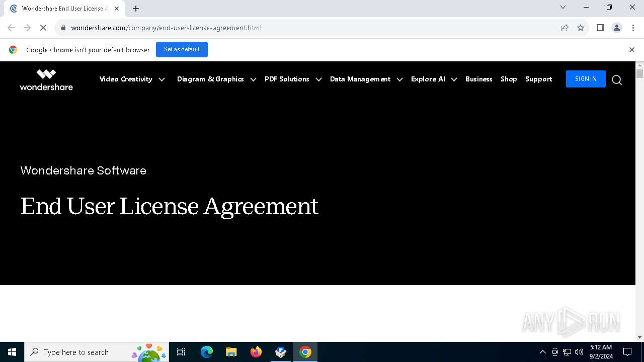Open File Explorer from taskbar
The width and height of the screenshot is (644, 362).
[x=231, y=352]
